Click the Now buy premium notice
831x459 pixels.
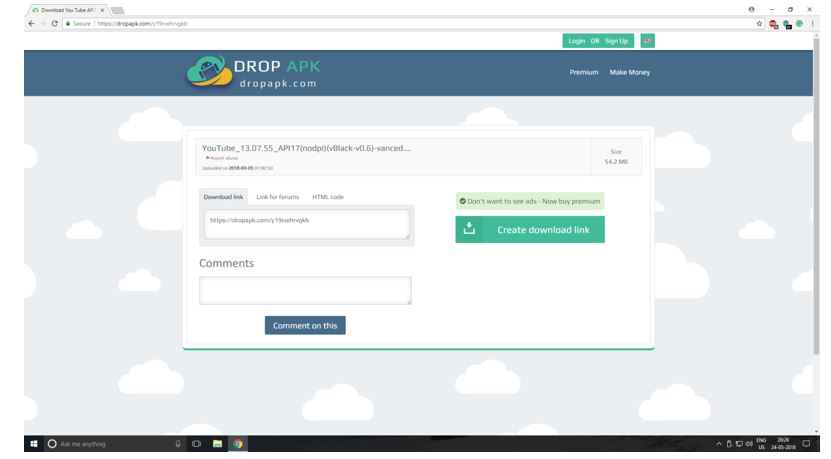click(530, 201)
